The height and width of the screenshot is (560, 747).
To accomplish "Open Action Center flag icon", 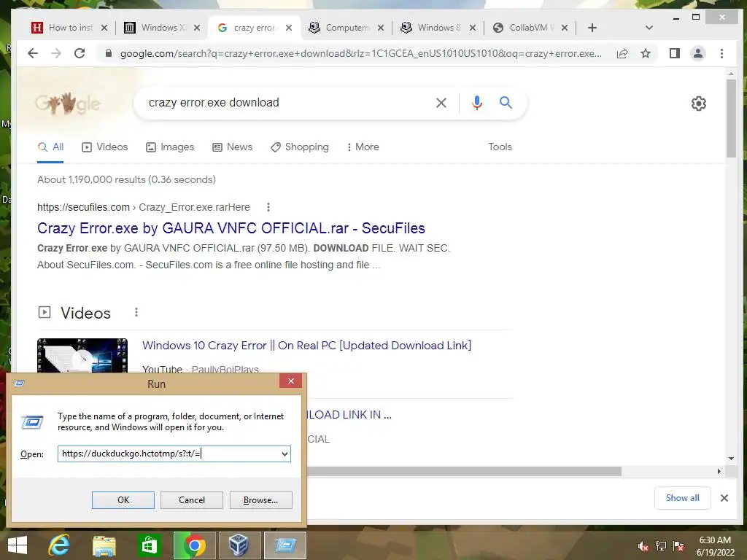I will (679, 545).
